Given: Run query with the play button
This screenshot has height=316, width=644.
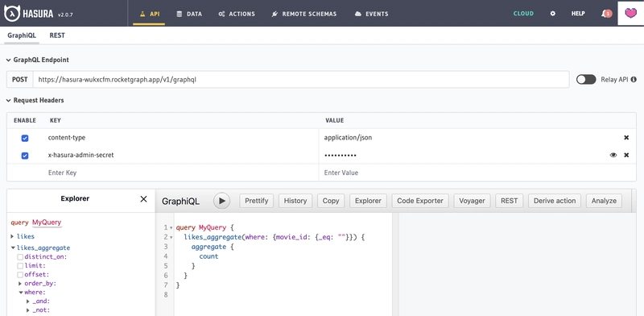Looking at the screenshot, I should tap(222, 201).
